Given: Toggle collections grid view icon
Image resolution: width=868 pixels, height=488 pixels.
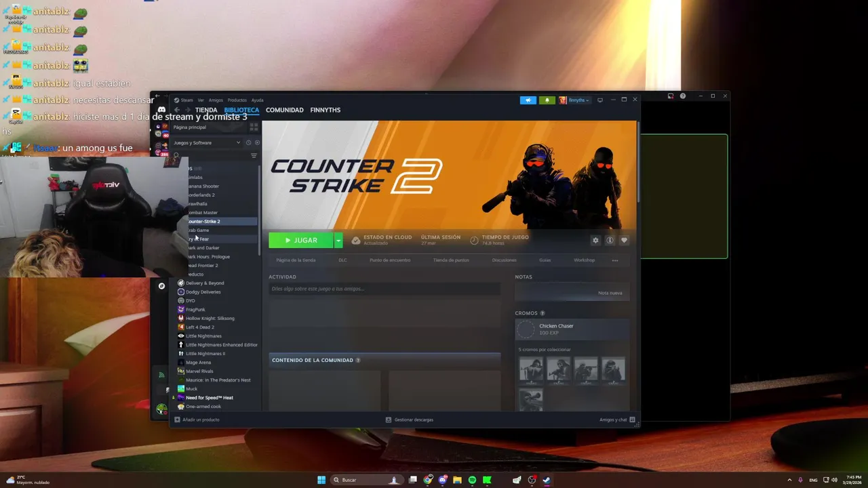Looking at the screenshot, I should [x=254, y=127].
